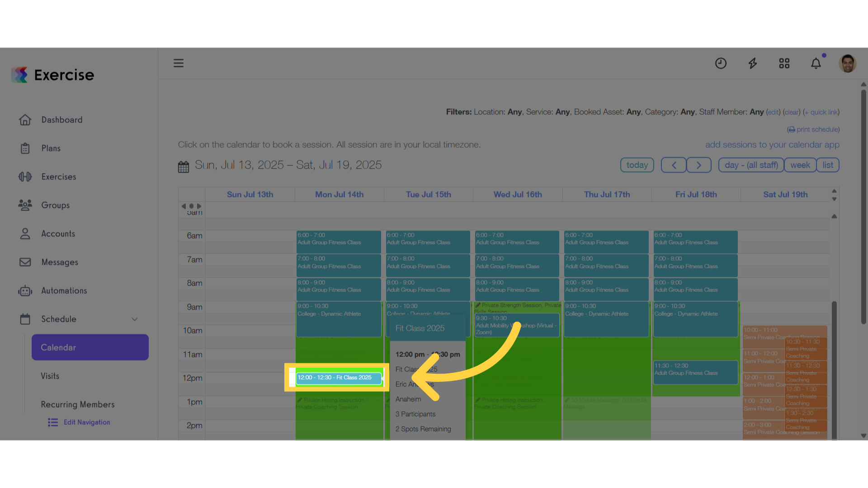Click the Exercises dumbbell icon
The width and height of the screenshot is (868, 488).
tap(25, 177)
